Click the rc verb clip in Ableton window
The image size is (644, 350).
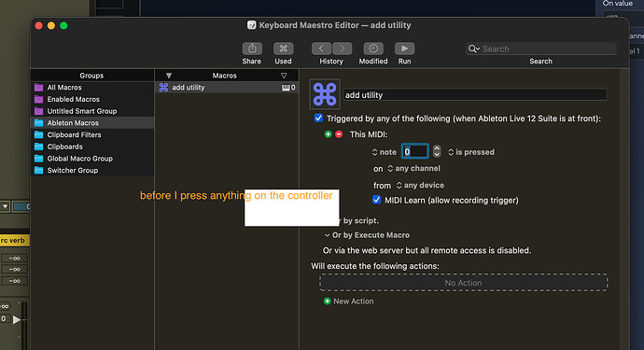(14, 240)
